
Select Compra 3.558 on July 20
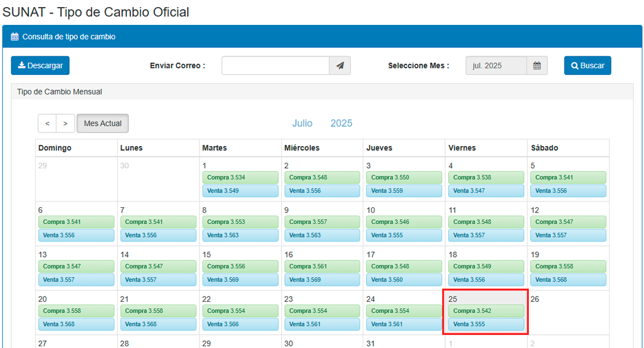point(77,311)
